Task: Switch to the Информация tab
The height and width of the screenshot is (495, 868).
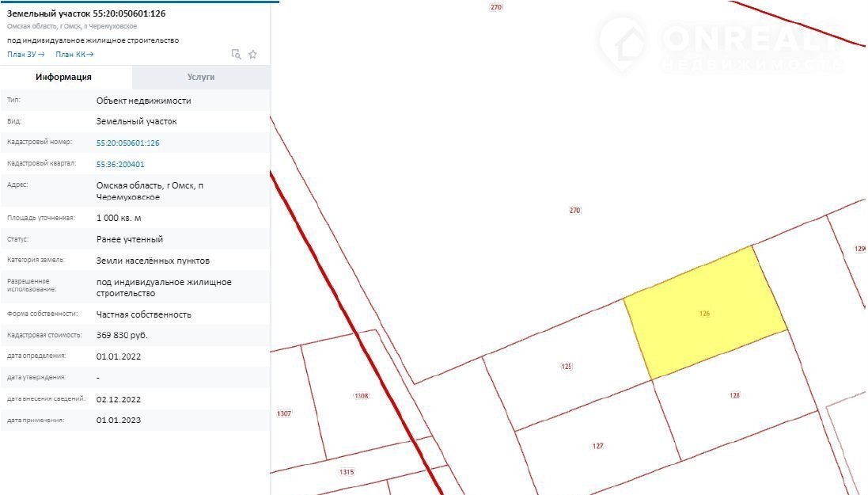Action: (x=63, y=77)
